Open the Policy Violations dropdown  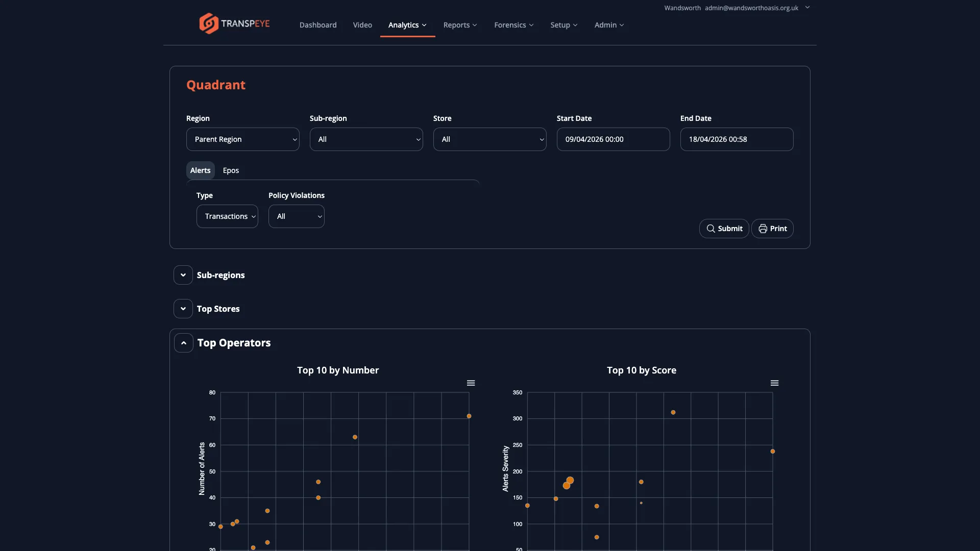[296, 216]
